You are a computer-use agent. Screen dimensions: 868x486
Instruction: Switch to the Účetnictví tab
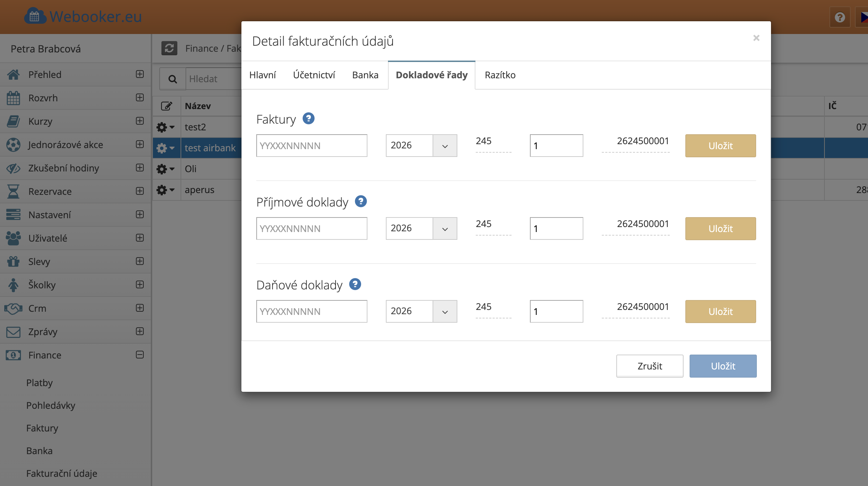[314, 75]
